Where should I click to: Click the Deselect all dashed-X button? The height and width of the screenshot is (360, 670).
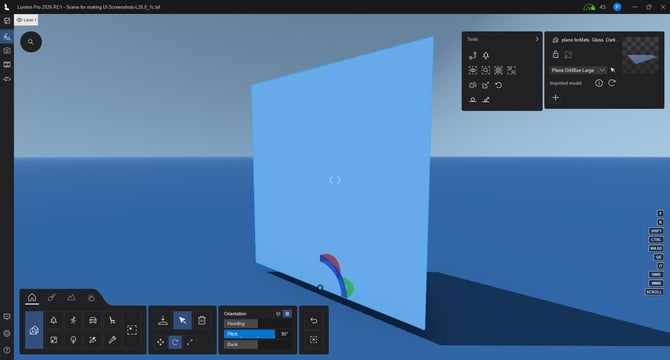(314, 340)
